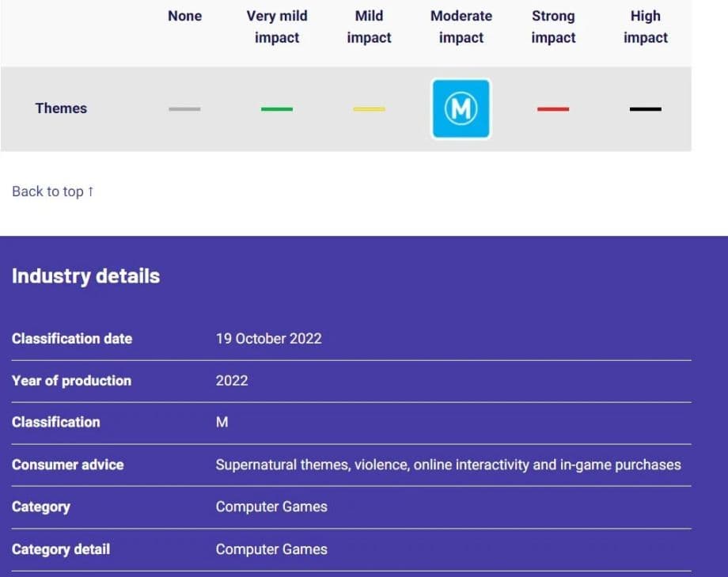Select the Very mild impact column header

coord(277,27)
